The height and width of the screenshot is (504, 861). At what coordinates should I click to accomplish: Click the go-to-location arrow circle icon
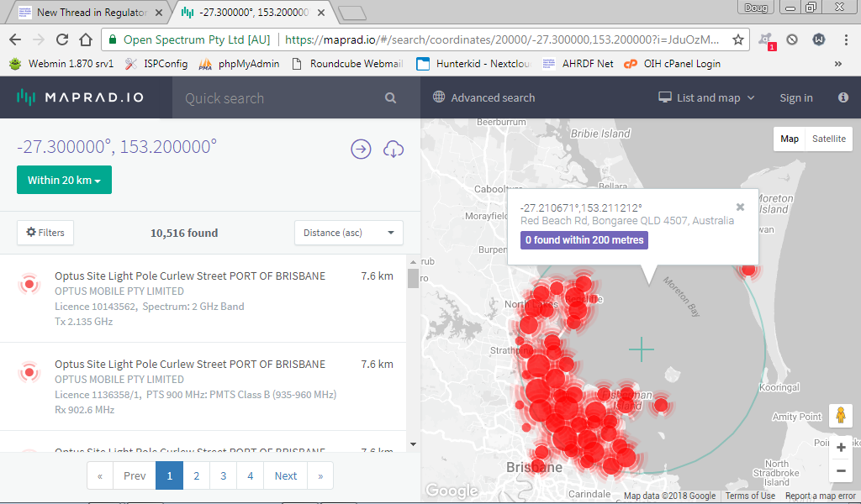tap(361, 149)
